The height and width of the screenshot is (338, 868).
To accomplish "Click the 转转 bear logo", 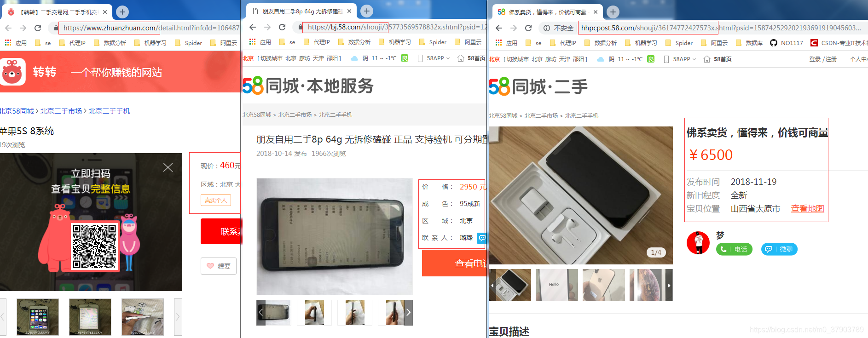I will (x=12, y=72).
